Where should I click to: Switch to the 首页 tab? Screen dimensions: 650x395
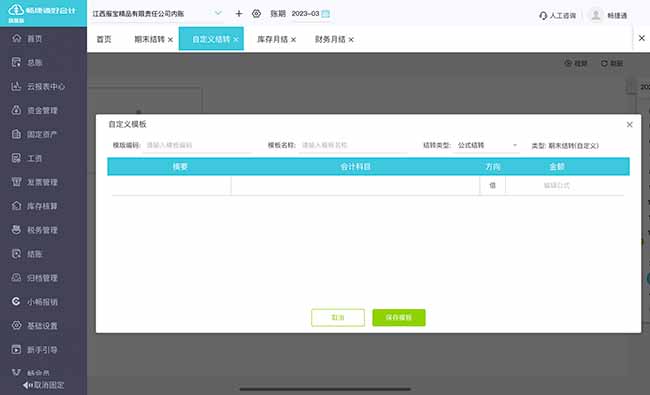104,39
